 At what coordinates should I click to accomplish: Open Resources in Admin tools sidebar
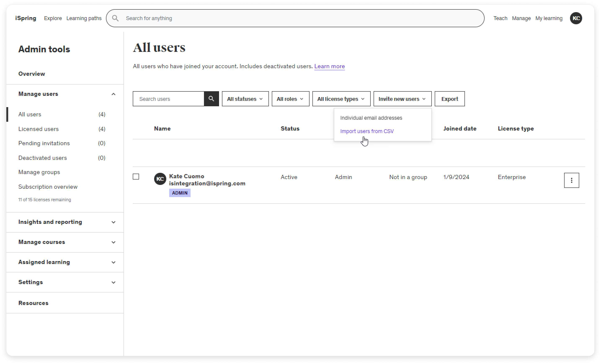(34, 303)
